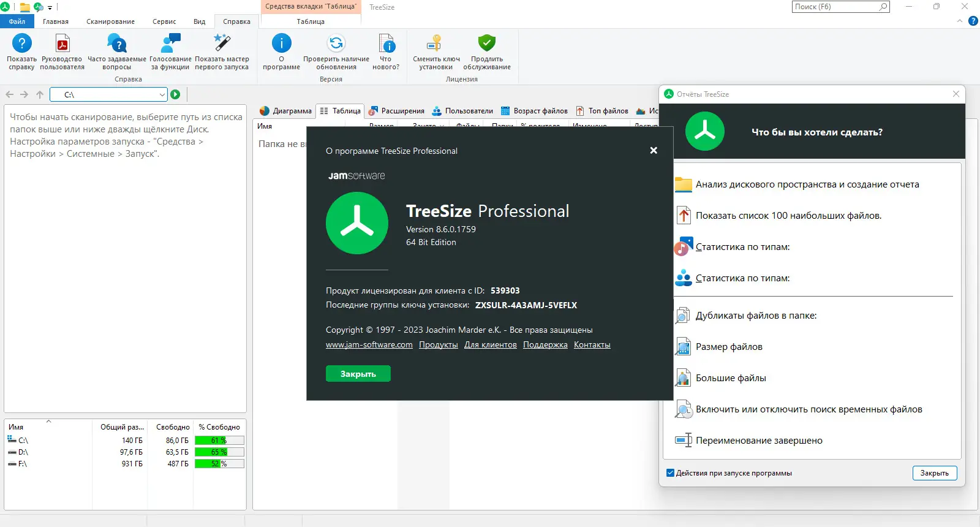
Task: Toggle the Действия при запуске программы checkbox
Action: tap(670, 473)
